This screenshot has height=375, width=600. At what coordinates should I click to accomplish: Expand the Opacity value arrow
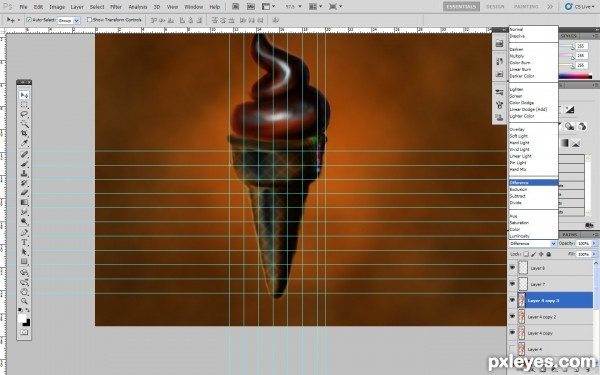[594, 243]
